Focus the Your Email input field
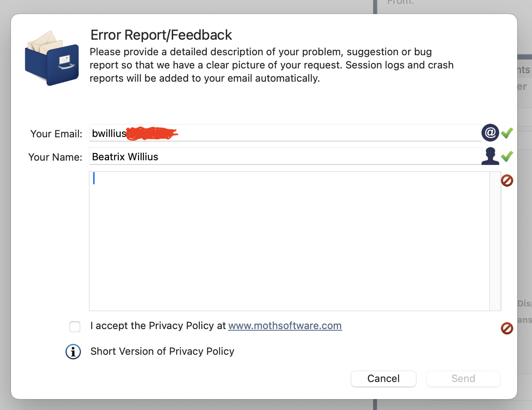Image resolution: width=532 pixels, height=410 pixels. click(285, 133)
